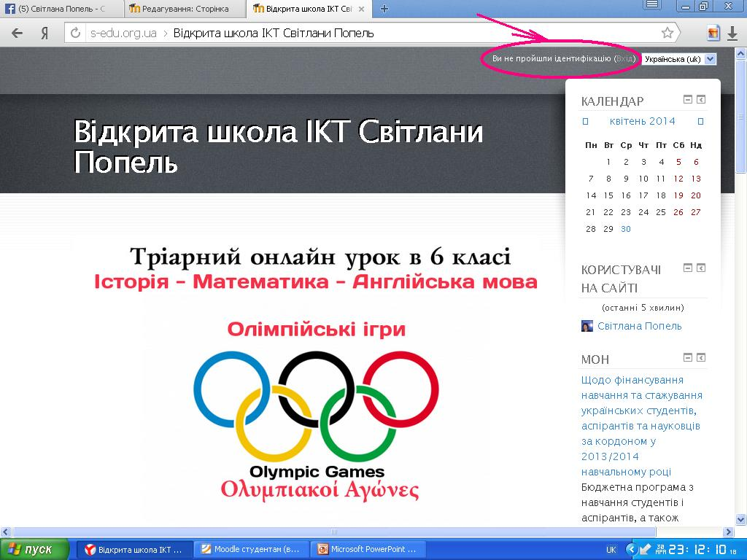Go to next month in the calendar
Screen dimensions: 747x560
700,122
